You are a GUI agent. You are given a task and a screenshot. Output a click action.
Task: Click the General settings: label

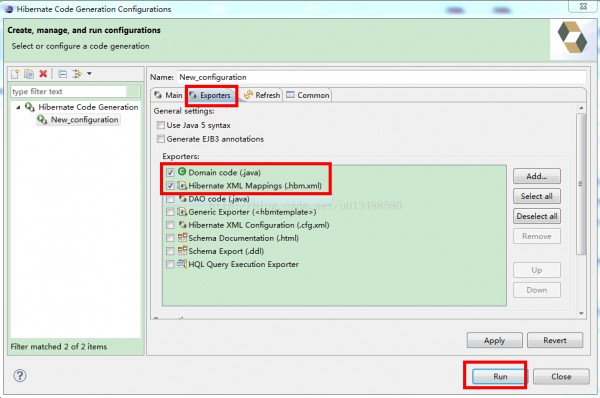tap(184, 111)
